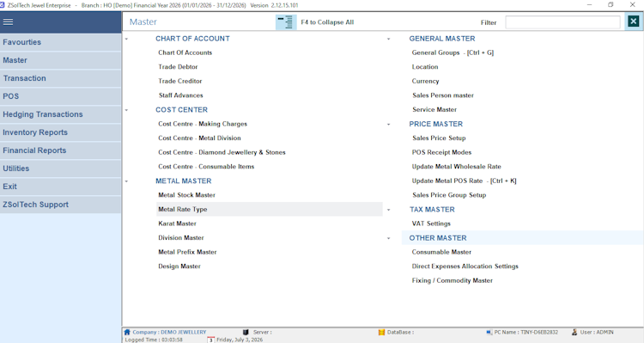Click the ZSolTech app icon in title bar
Viewport: 644px width, 343px height.
3,5
